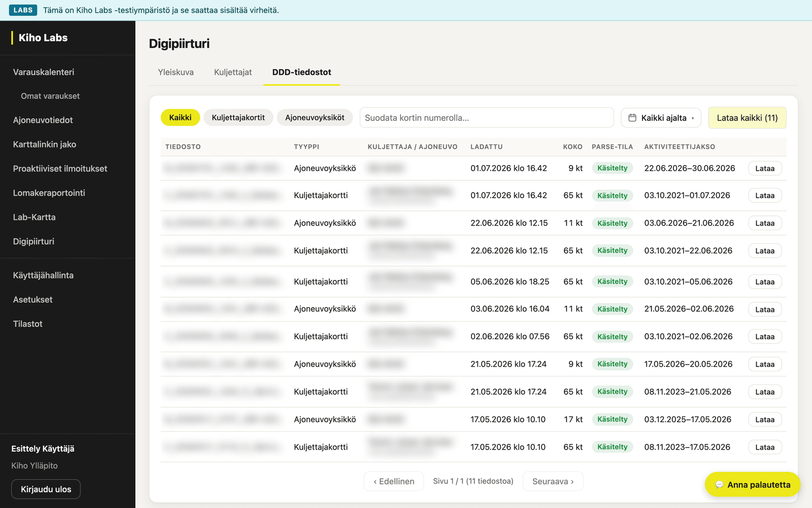Image resolution: width=812 pixels, height=508 pixels.
Task: Click the calendar icon in date filter
Action: point(632,118)
